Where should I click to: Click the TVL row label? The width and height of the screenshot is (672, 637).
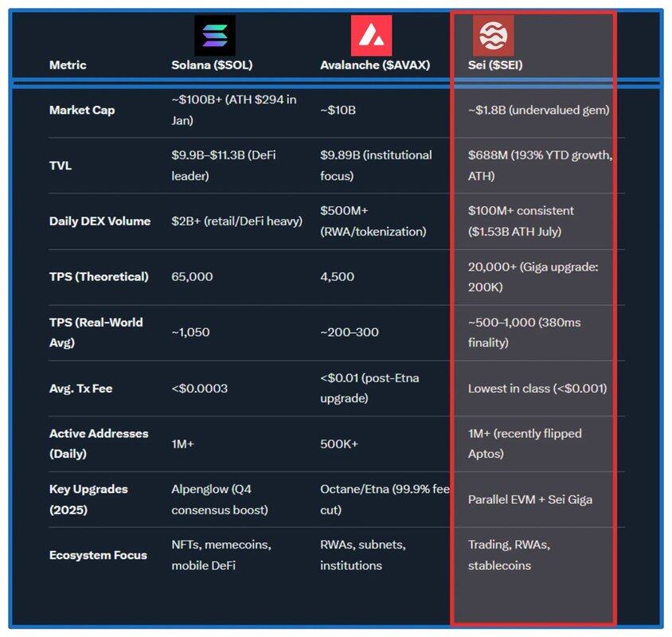[61, 166]
